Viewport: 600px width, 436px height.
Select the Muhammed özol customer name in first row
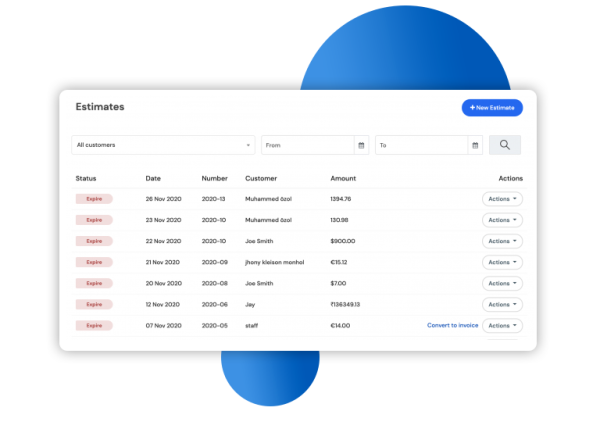tap(269, 199)
